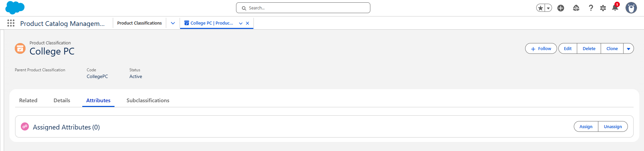Open the Favorites star icon
The height and width of the screenshot is (151, 644).
click(540, 8)
